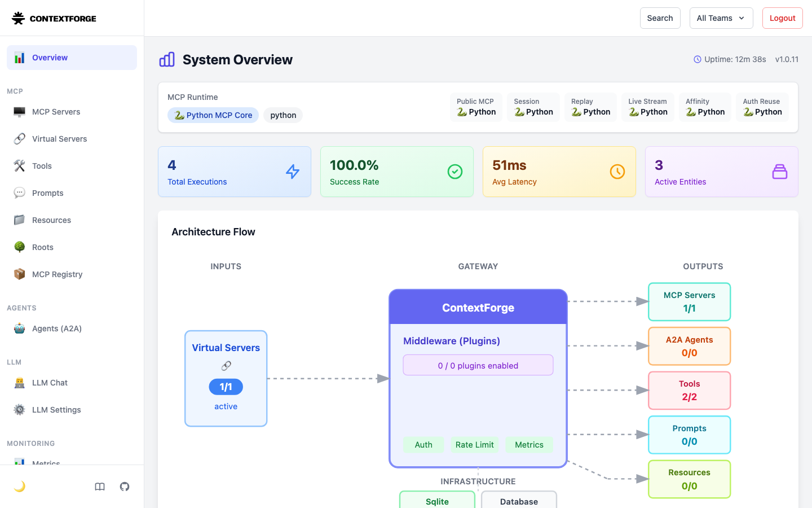The width and height of the screenshot is (812, 508).
Task: Open MCP Registry sidebar entry
Action: coord(72,274)
